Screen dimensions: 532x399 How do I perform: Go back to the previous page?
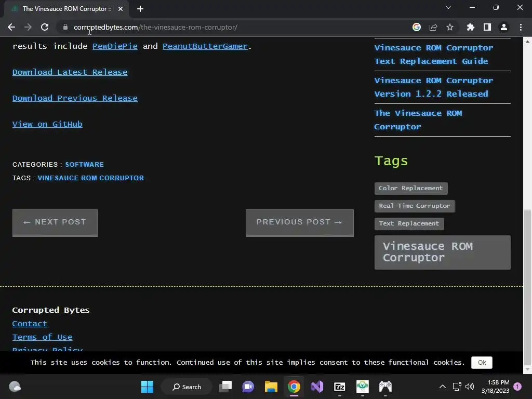pyautogui.click(x=11, y=27)
